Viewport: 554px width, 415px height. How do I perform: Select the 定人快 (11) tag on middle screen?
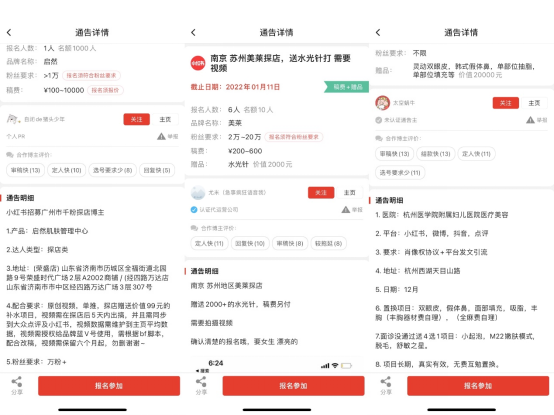pos(209,243)
